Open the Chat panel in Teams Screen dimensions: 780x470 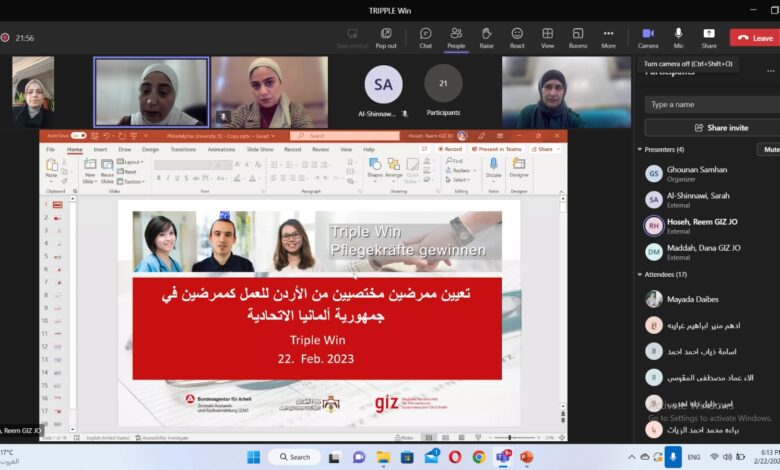click(425, 38)
